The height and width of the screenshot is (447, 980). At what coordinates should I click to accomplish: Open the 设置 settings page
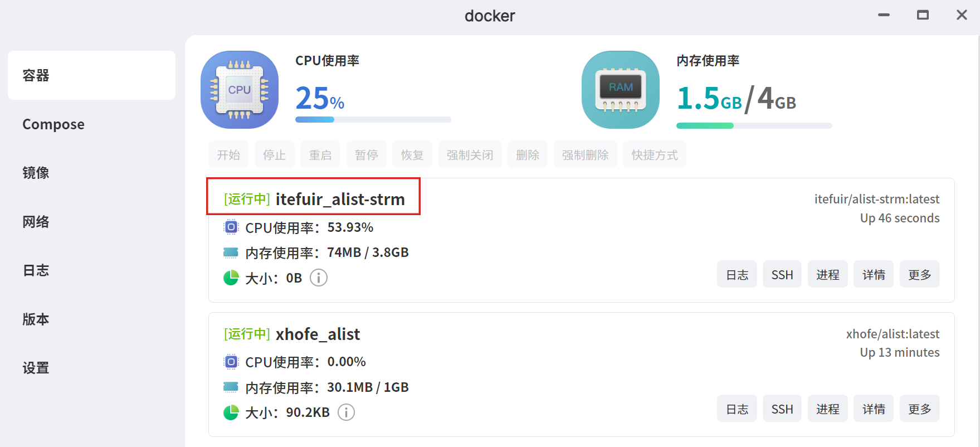click(36, 368)
